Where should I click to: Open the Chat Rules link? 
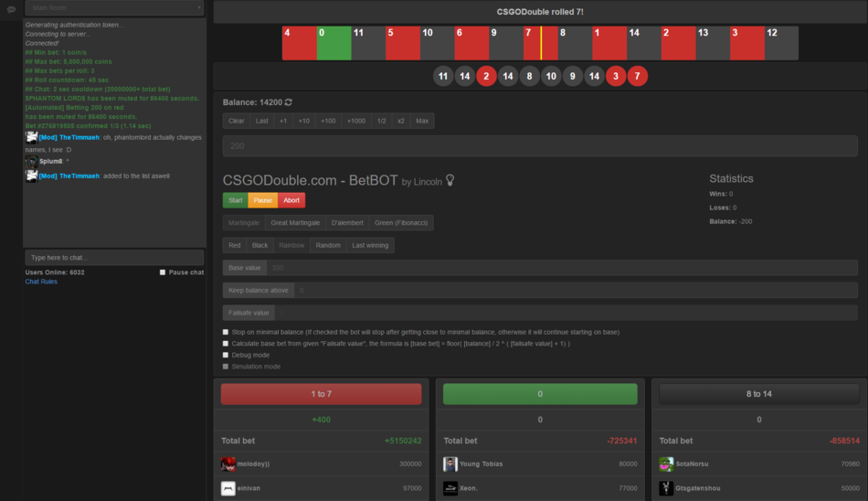(x=41, y=282)
